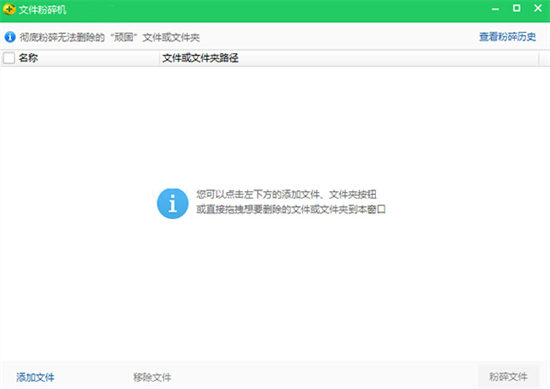Close the 文件粉碎机 window
550x389 pixels.
coord(538,8)
